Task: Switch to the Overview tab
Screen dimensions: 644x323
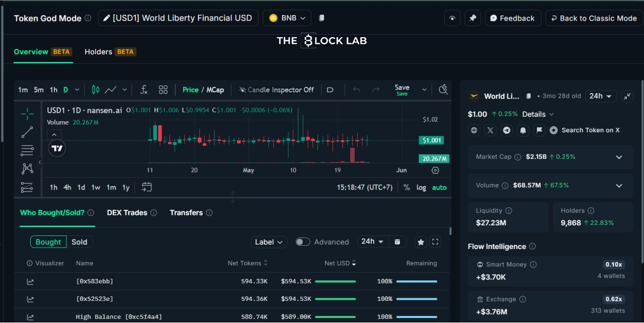Action: point(43,52)
